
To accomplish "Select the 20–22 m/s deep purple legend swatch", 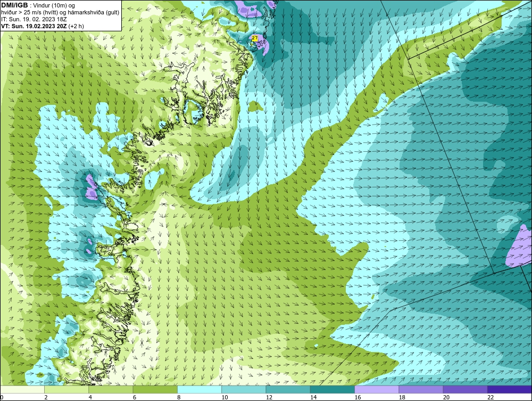I will tap(465, 389).
